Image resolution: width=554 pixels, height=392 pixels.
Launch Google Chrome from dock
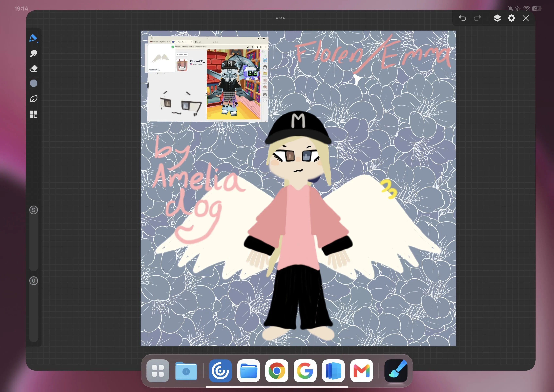pos(277,370)
